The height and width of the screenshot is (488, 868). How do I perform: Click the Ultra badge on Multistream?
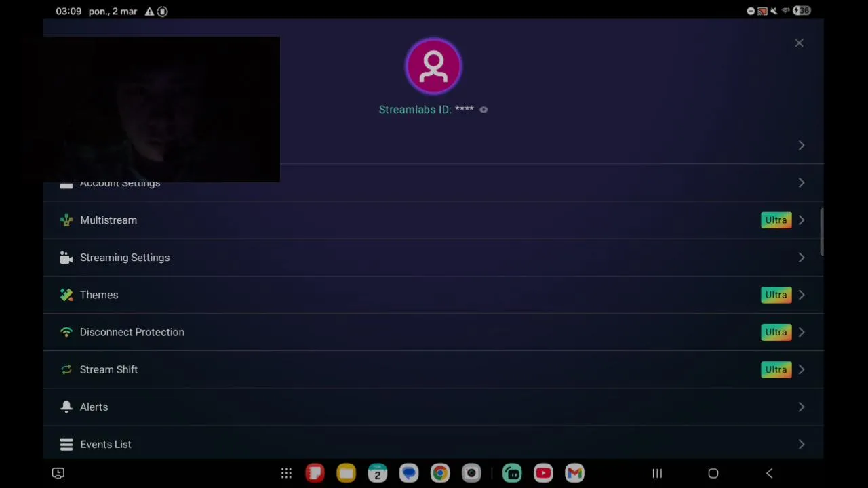776,220
